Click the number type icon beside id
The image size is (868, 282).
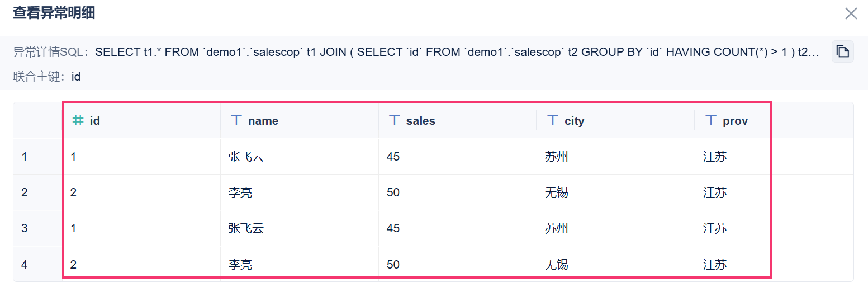coord(78,120)
